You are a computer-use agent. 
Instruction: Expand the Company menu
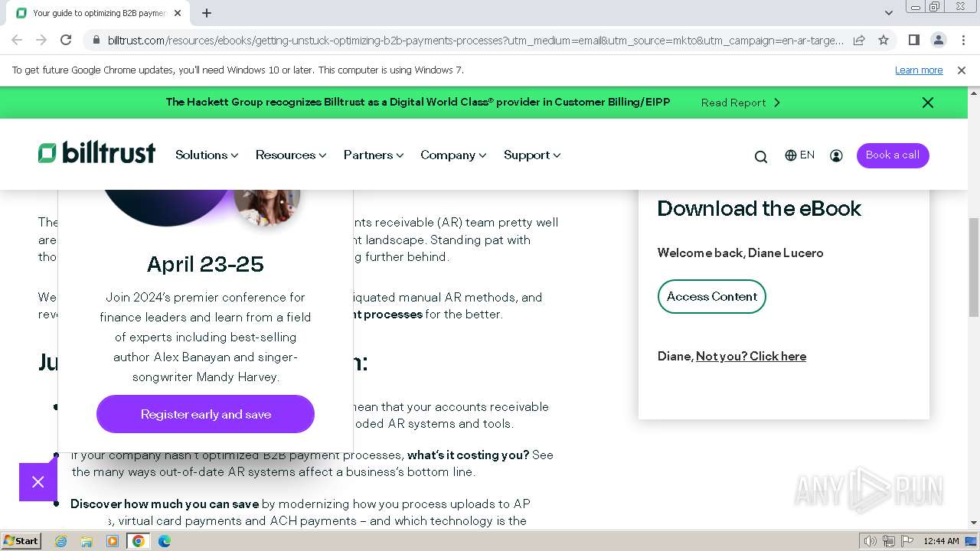(x=453, y=155)
